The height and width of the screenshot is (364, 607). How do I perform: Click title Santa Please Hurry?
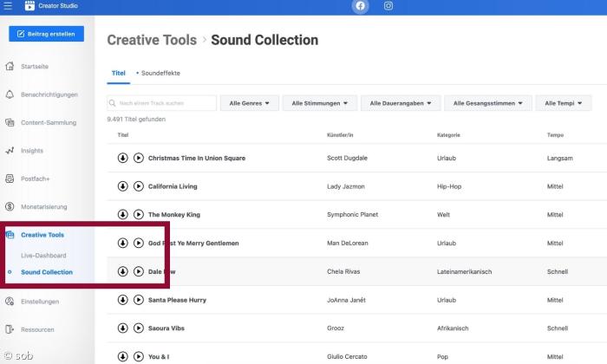(x=177, y=300)
